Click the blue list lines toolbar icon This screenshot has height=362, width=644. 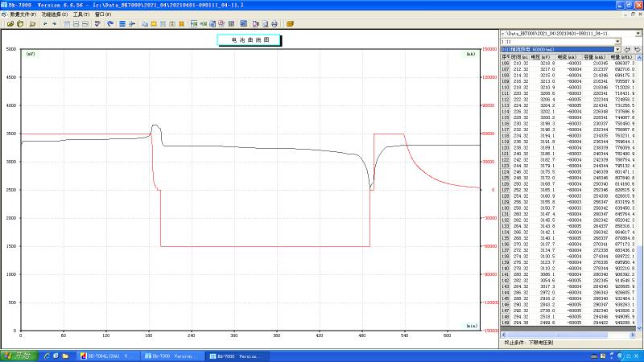coord(122,23)
